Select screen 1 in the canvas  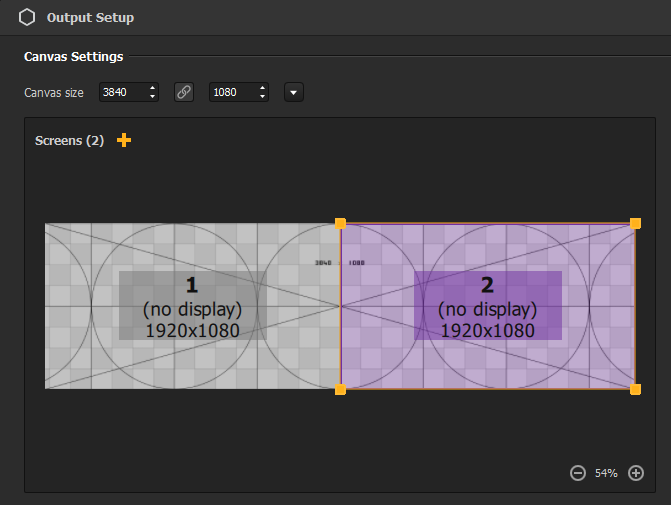pyautogui.click(x=192, y=306)
